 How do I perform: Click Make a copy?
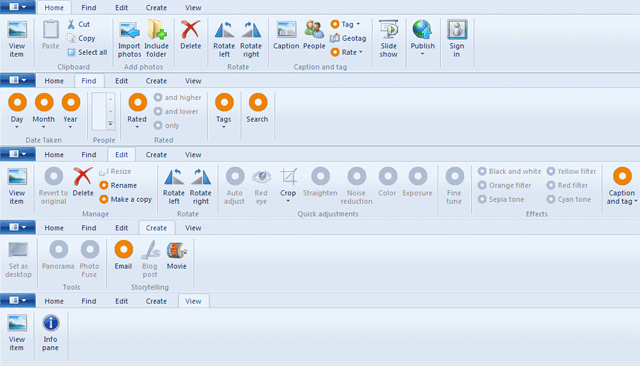click(126, 199)
